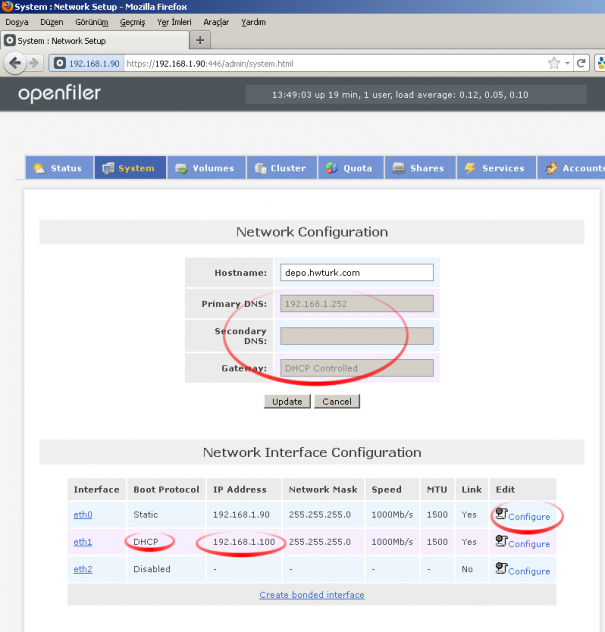Viewport: 605px width, 632px height.
Task: Click the site identity icon for 192.168.1.90
Action: [60, 63]
